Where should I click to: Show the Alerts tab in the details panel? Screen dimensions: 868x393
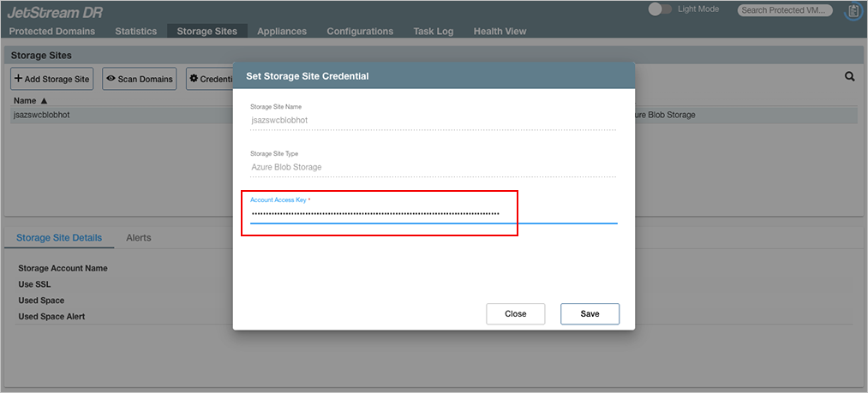coord(138,237)
